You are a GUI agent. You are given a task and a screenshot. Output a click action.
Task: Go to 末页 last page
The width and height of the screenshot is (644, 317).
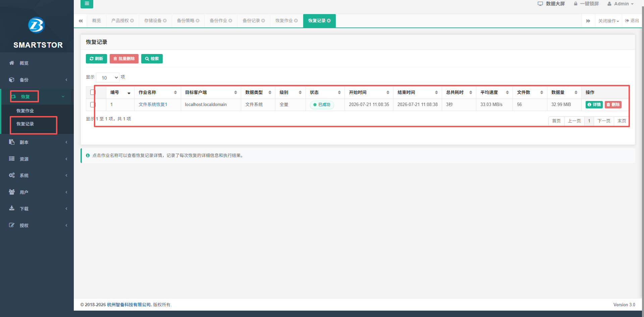[x=622, y=121]
